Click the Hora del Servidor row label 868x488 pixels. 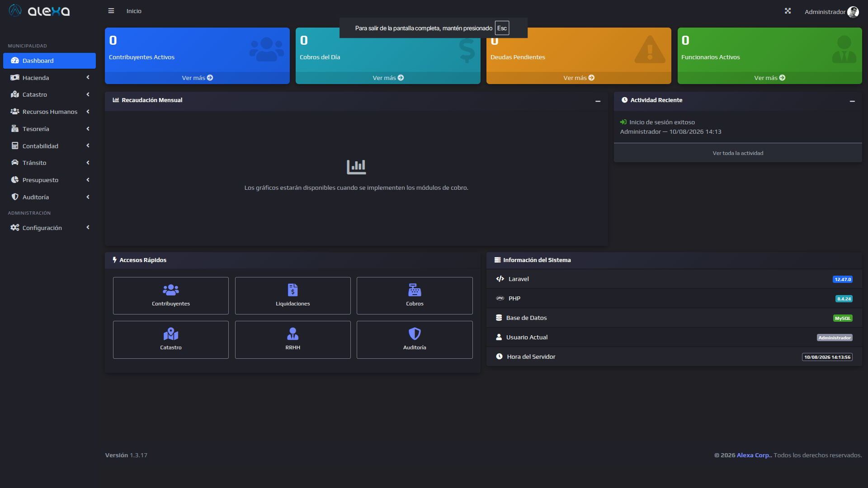point(531,357)
